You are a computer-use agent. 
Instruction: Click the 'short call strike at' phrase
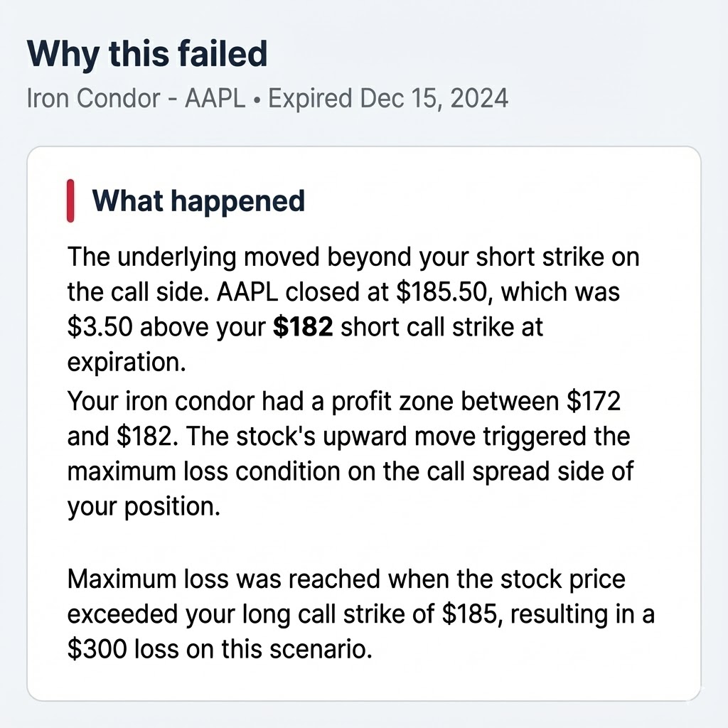tap(441, 327)
